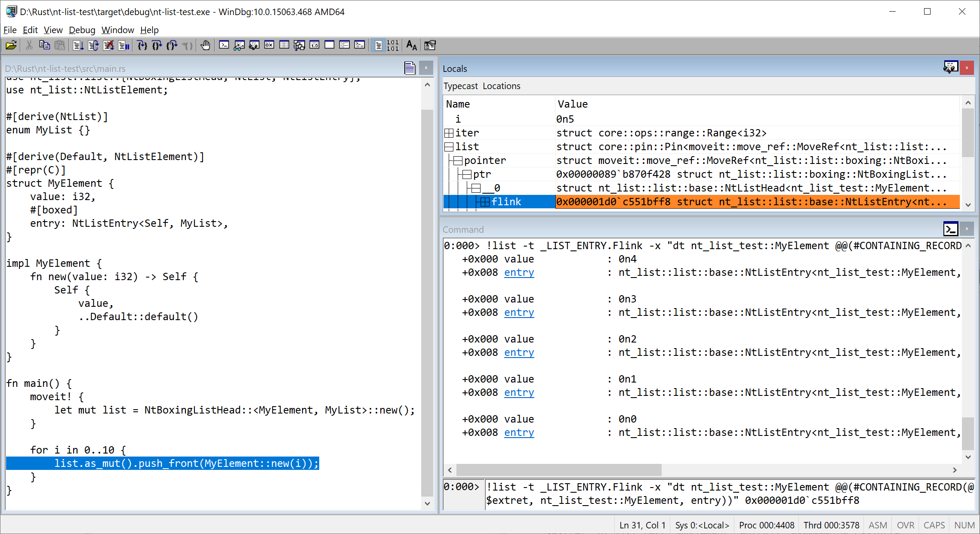The image size is (980, 534).
Task: Open the Watch window glasses icon
Action: (239, 45)
